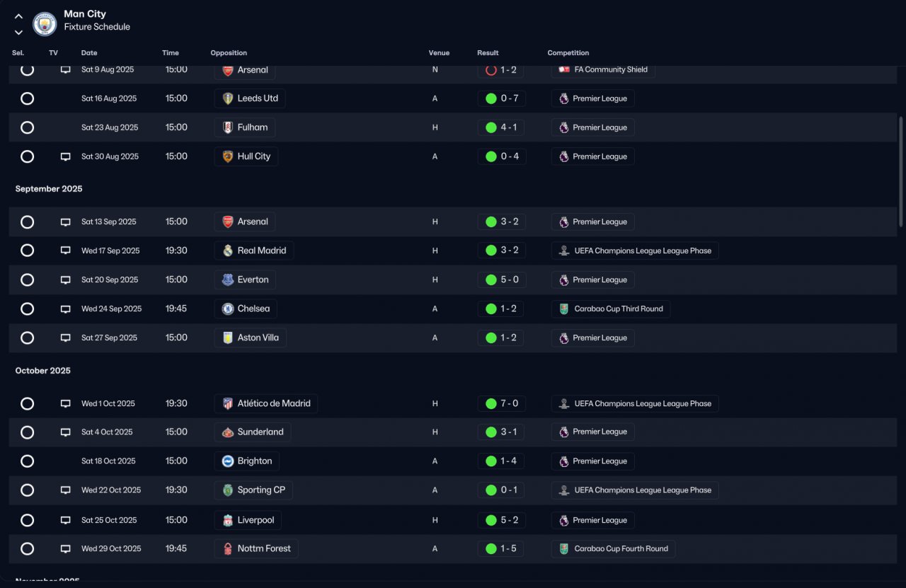Screen dimensions: 906x588
Task: Go to next team with down chevron
Action: point(18,32)
